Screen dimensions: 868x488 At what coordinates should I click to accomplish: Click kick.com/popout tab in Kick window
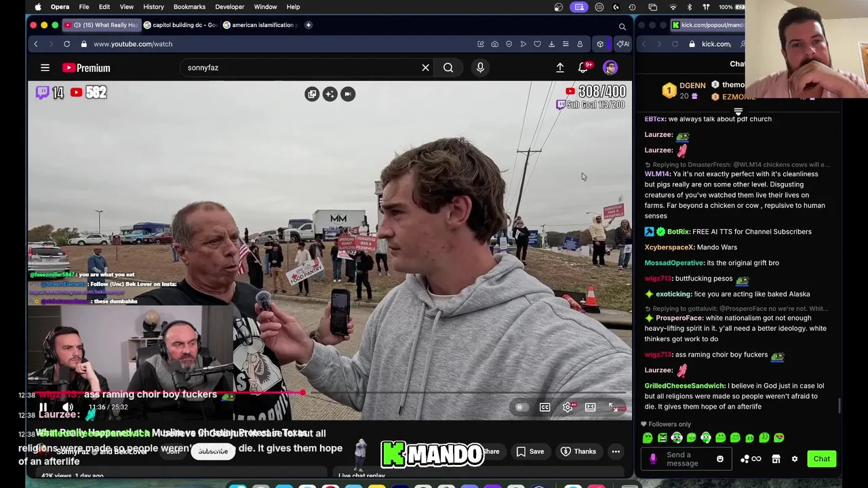point(707,25)
